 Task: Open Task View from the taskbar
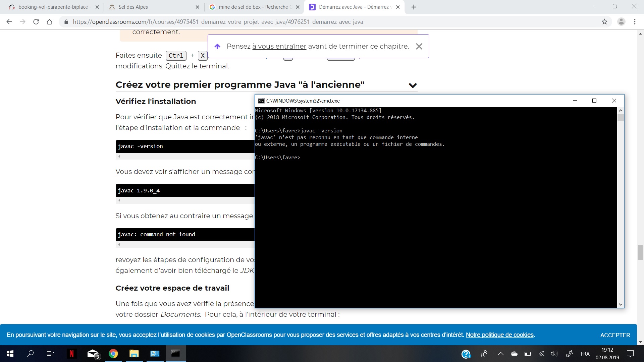point(50,354)
